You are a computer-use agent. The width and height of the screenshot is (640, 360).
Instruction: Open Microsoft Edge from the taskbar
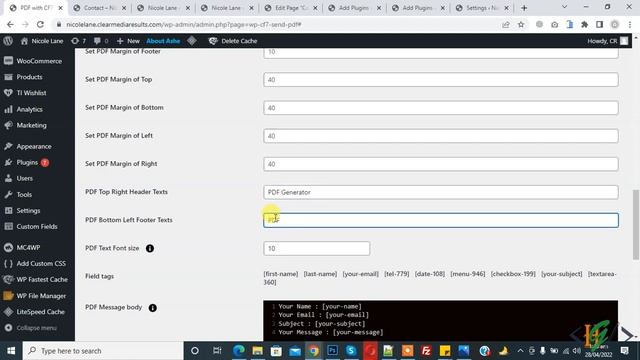(x=239, y=351)
